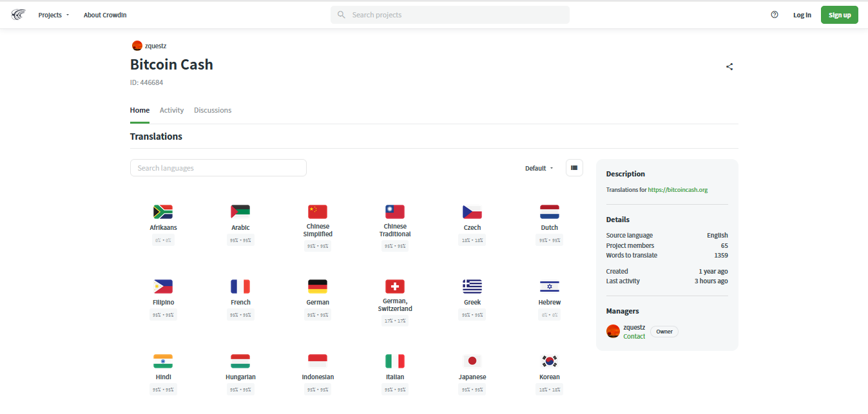The width and height of the screenshot is (868, 414).
Task: Open the Default sort dropdown
Action: (539, 168)
